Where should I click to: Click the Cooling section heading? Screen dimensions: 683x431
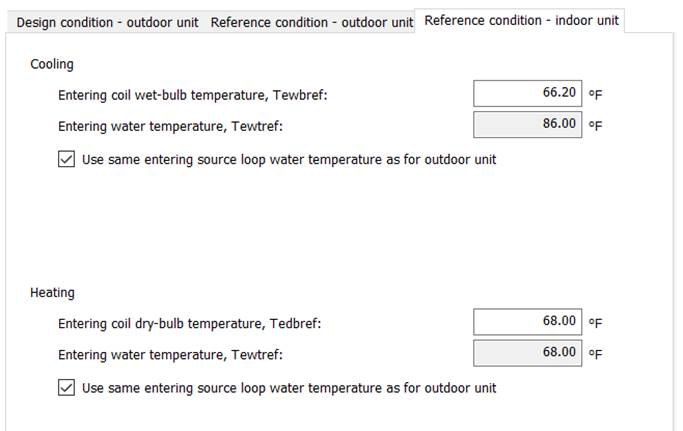tap(52, 65)
